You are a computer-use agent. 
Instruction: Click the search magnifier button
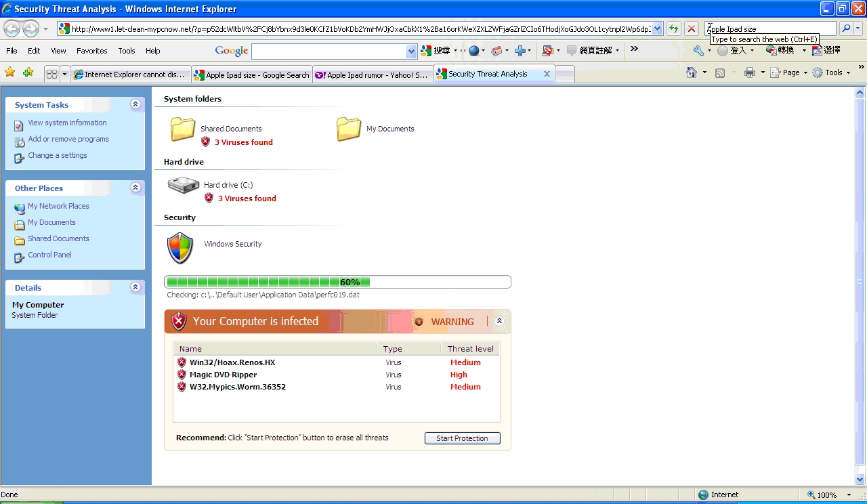845,28
